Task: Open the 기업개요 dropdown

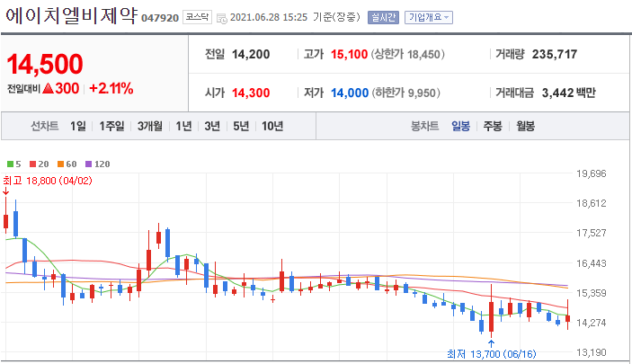Action: pos(429,17)
